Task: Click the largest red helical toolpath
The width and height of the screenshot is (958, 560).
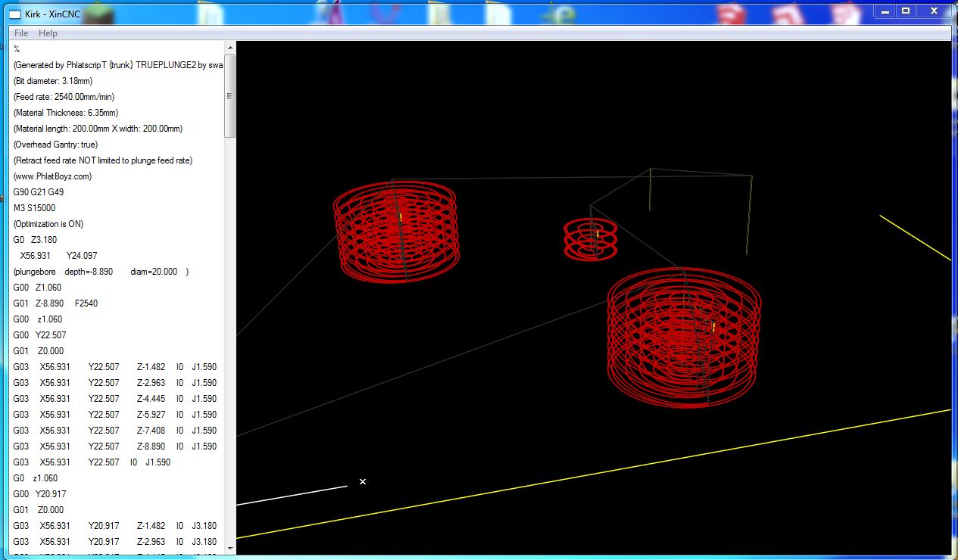Action: [x=684, y=337]
